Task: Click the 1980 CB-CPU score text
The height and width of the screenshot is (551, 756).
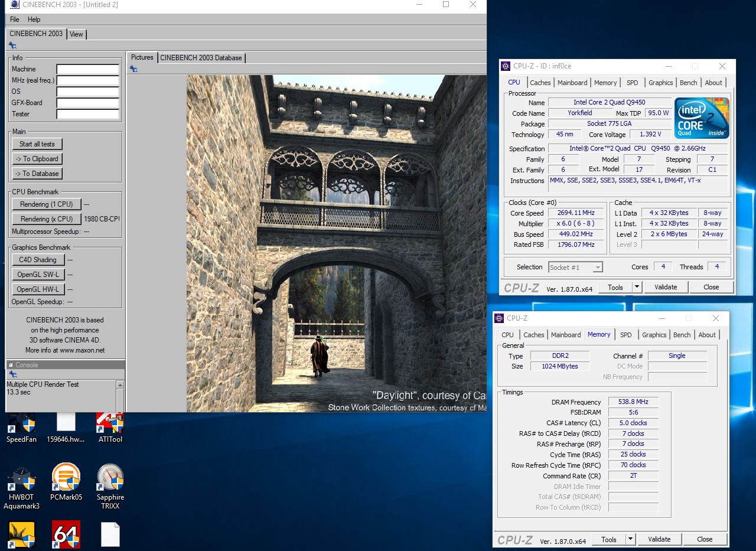Action: click(102, 219)
